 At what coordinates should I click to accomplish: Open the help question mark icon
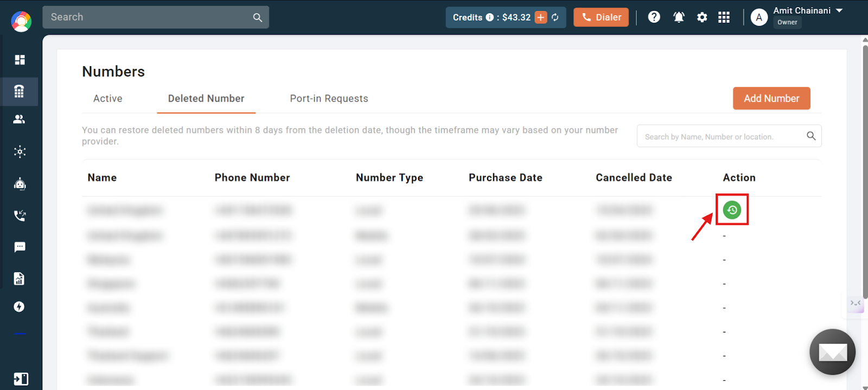click(654, 17)
